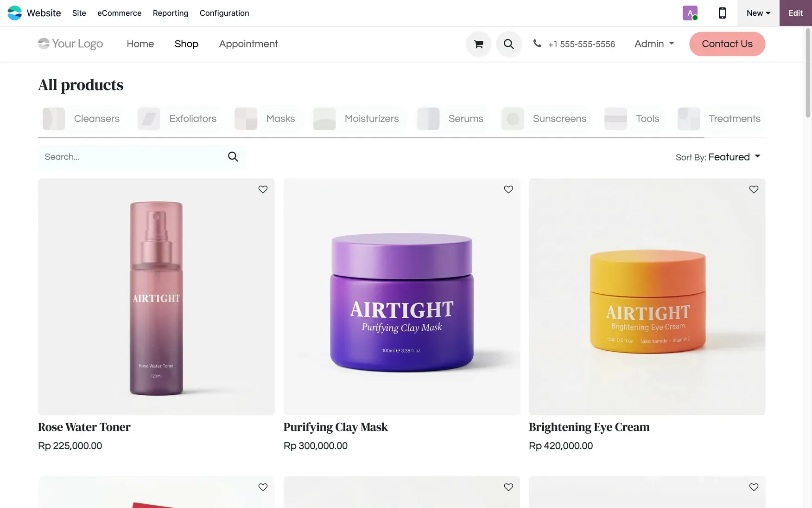Click the Contact Us button
812x508 pixels.
(x=727, y=44)
